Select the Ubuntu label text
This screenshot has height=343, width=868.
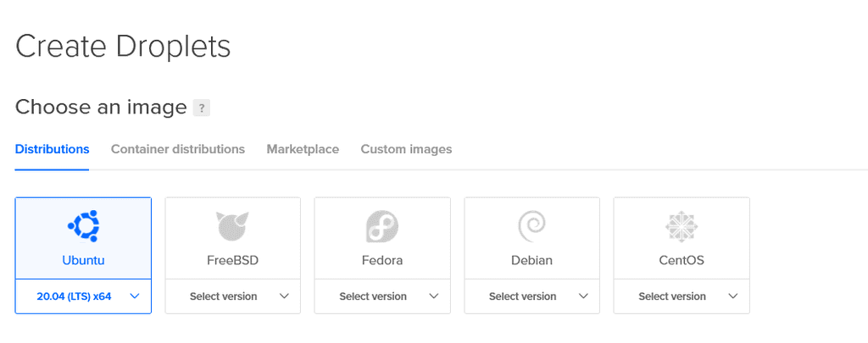(x=83, y=260)
